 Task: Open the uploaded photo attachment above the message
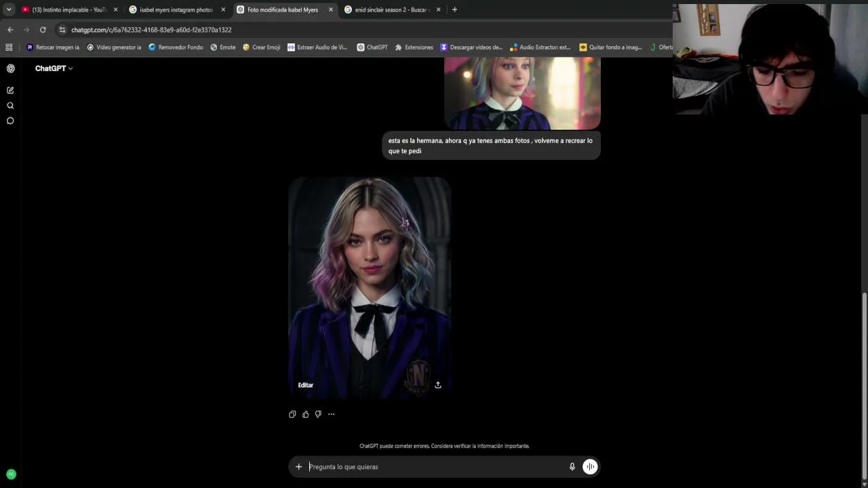pos(522,93)
